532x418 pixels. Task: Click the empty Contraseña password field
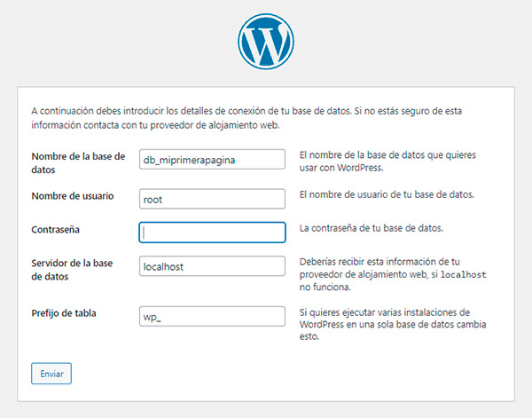pyautogui.click(x=212, y=233)
